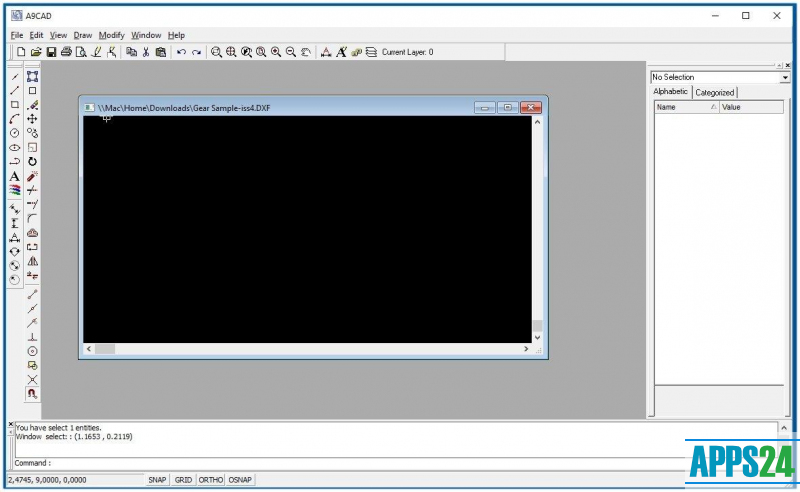Viewport: 800px width, 492px height.
Task: Click the New file icon in toolbar
Action: click(21, 52)
